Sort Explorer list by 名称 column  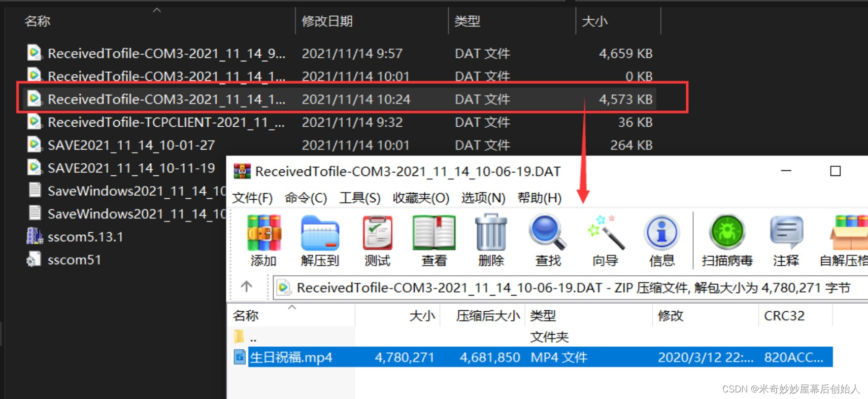(38, 21)
